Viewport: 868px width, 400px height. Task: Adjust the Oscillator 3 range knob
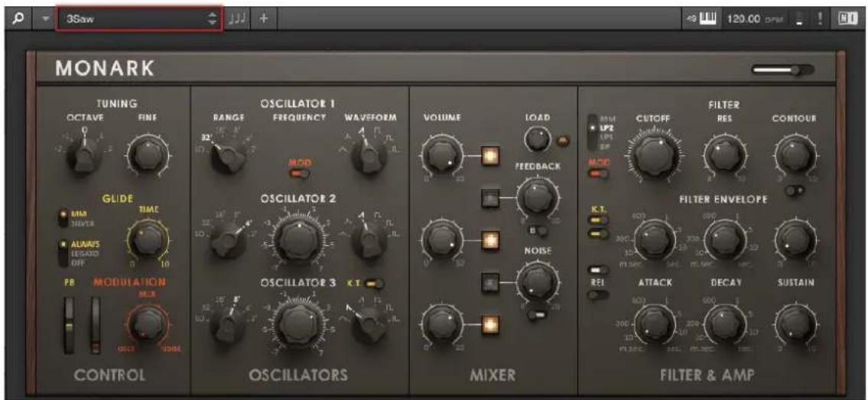[228, 324]
